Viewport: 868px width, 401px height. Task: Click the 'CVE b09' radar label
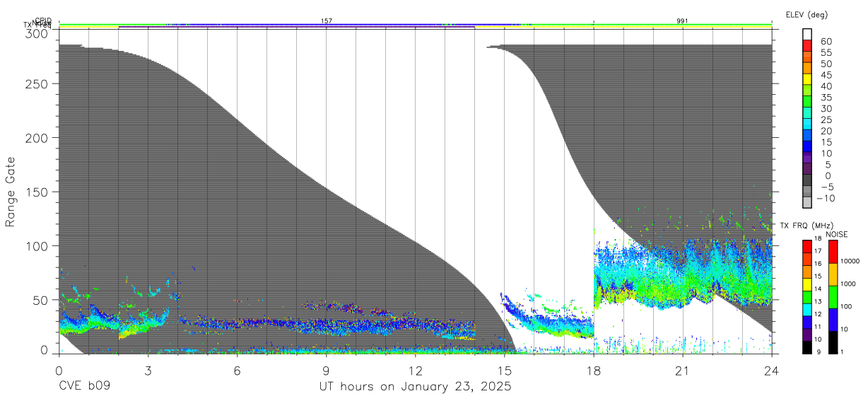coord(85,388)
